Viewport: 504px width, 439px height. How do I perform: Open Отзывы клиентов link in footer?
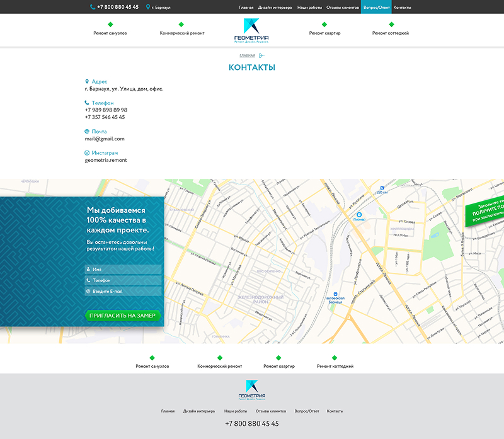[x=271, y=411]
